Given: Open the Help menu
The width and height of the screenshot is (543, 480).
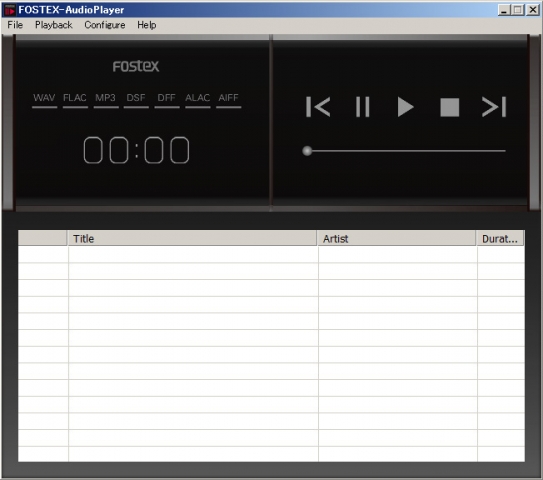Looking at the screenshot, I should coord(146,25).
